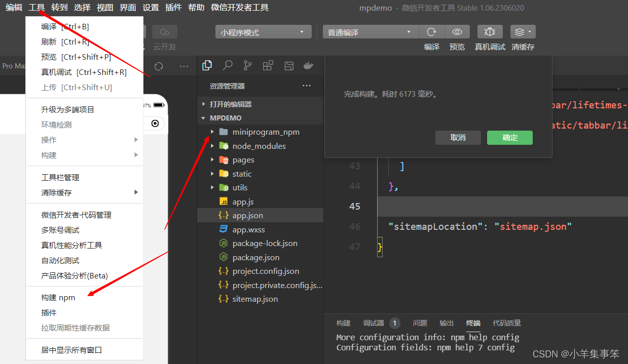The height and width of the screenshot is (364, 628).
Task: Choose 刷新 [Ctrl+R] menu entry
Action: click(x=85, y=42)
